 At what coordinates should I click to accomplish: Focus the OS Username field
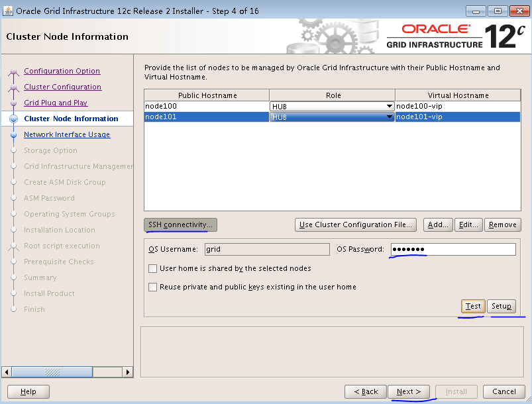267,249
